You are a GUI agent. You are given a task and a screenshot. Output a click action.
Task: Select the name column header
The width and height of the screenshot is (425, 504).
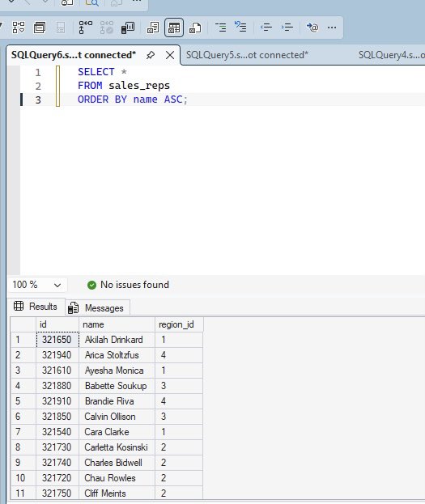coord(117,324)
